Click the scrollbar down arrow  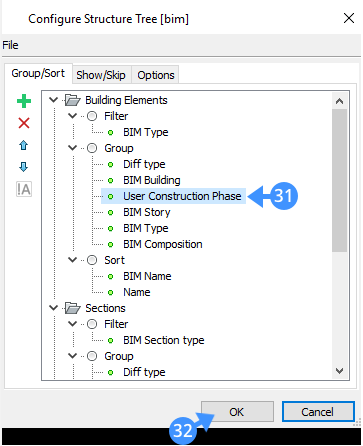click(x=340, y=371)
